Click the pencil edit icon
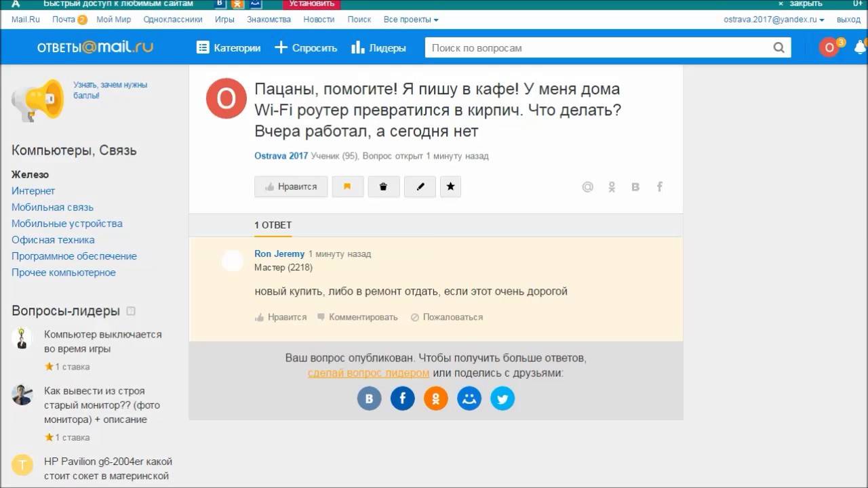Image resolution: width=868 pixels, height=488 pixels. tap(420, 186)
